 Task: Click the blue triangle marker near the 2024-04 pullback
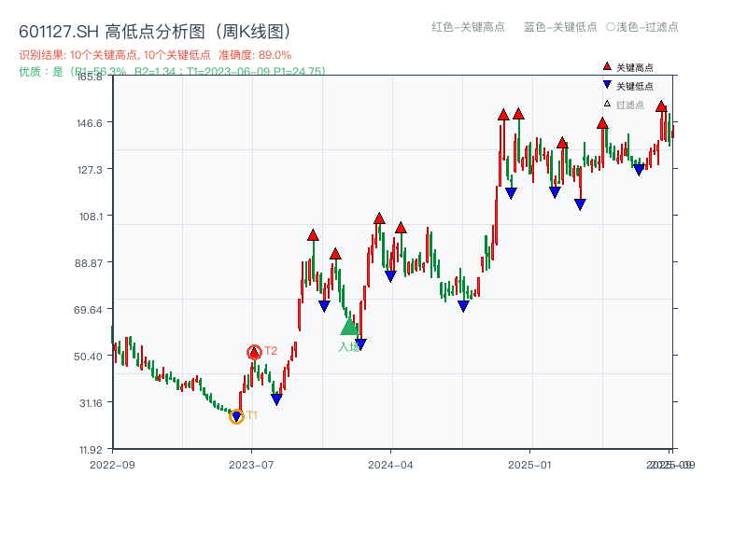coord(390,275)
